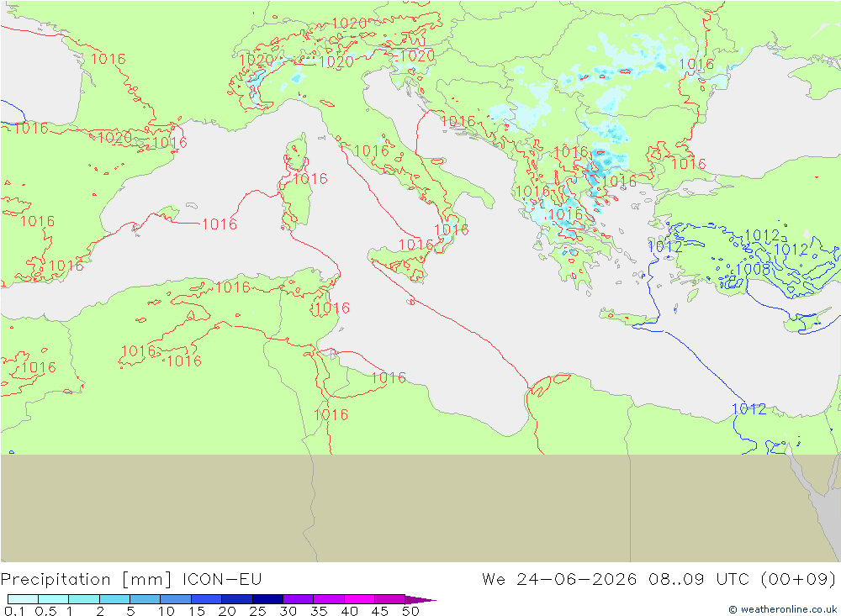Select the forecast date text We 24-06-2026
Viewport: 841px width, 616px height.
point(559,580)
